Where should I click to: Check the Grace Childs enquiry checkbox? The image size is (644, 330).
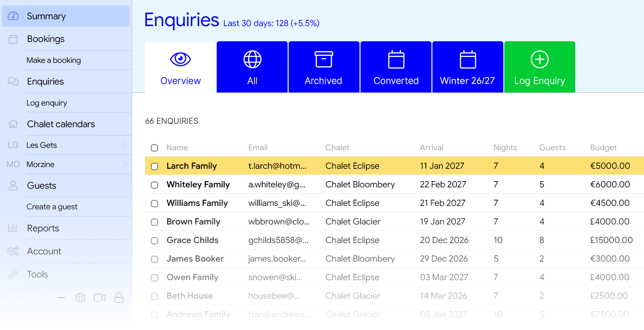click(x=154, y=241)
